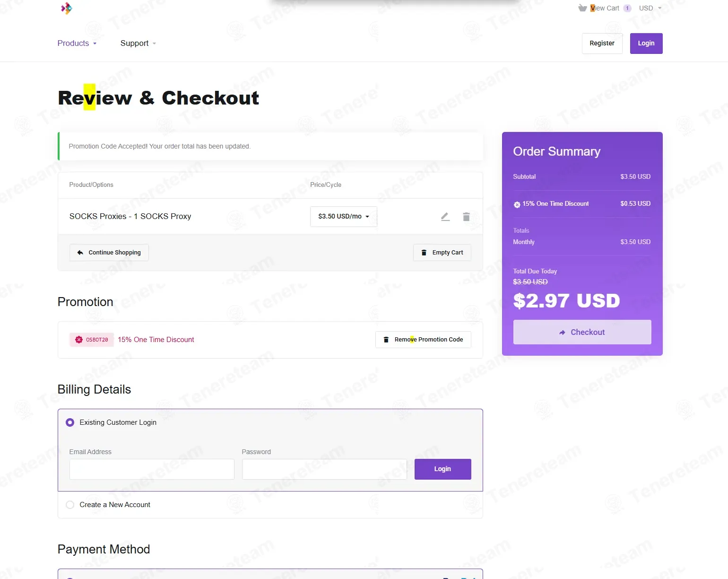Click the cart item count badge
728x579 pixels.
click(627, 8)
